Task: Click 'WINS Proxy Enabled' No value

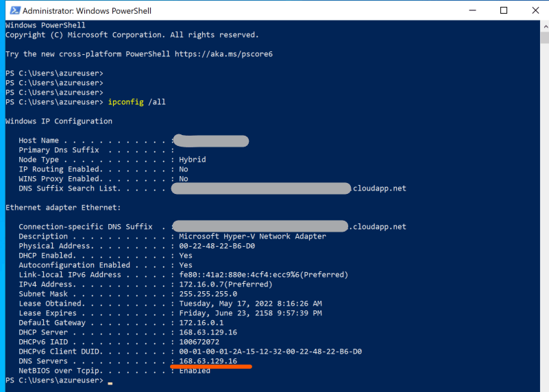Action: [x=184, y=179]
